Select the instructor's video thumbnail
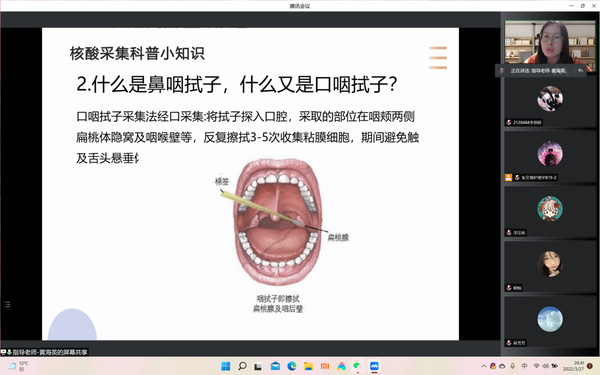Viewport: 600px width, 375px height. pos(550,42)
